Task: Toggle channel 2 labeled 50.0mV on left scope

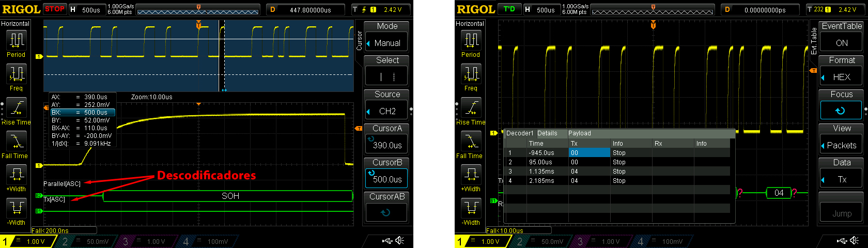Action: (86, 241)
